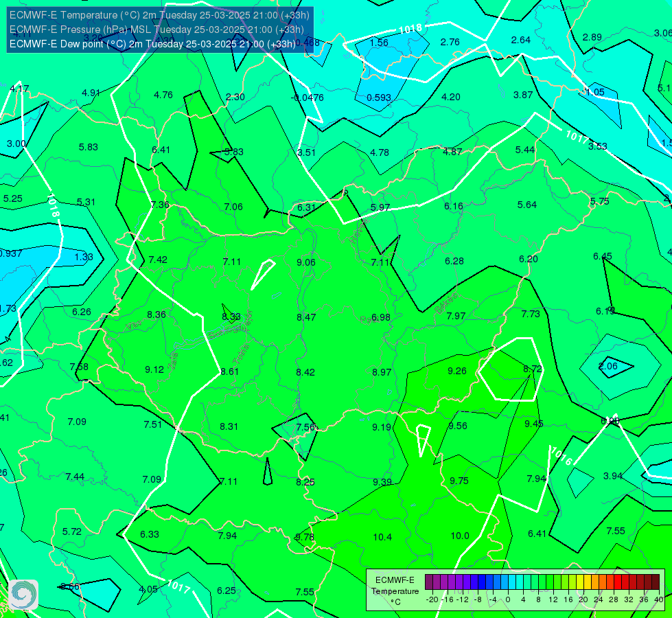Click the map value 9.26
The width and height of the screenshot is (672, 618).
click(457, 371)
